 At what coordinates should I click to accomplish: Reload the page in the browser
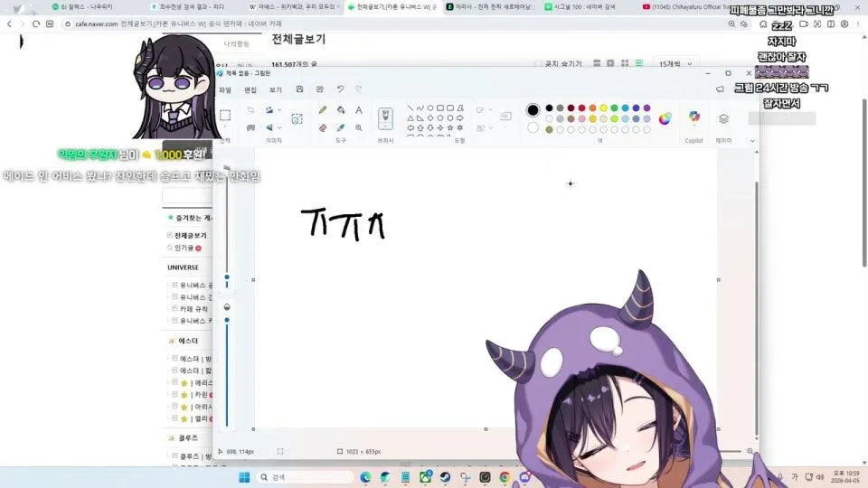click(x=36, y=23)
